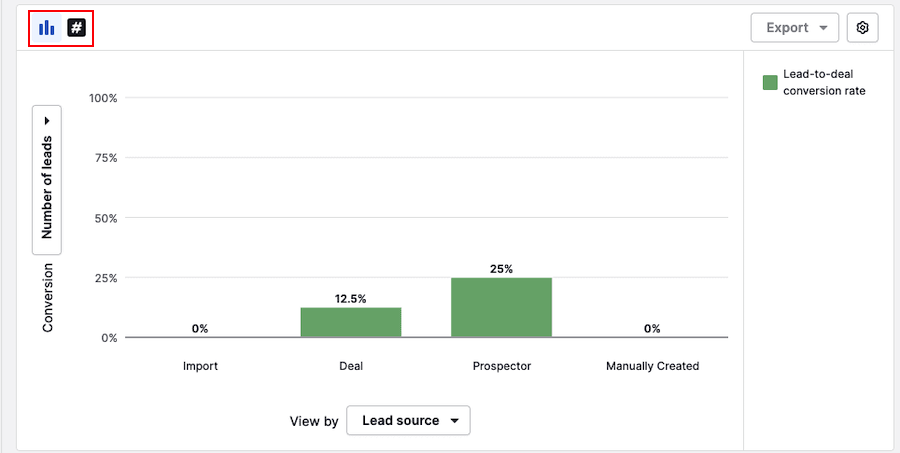This screenshot has width=900, height=453.
Task: Toggle the Lead-to-deal conversion rate legend text
Action: tap(824, 82)
